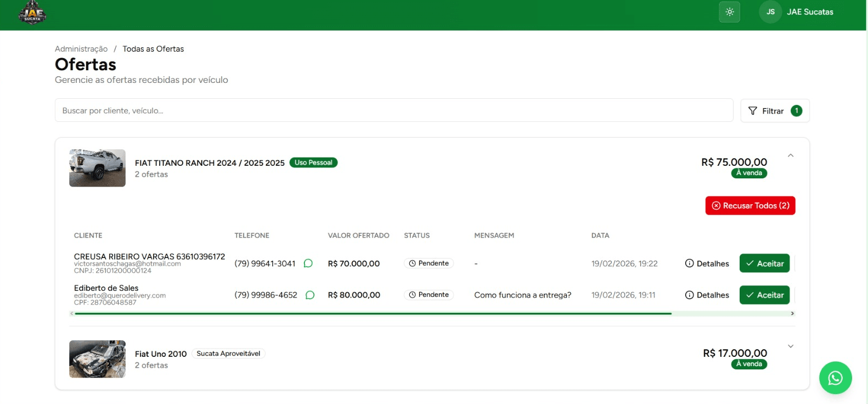The image size is (868, 404).
Task: Expand the Fiat Uno 2010 offers section
Action: 791,346
